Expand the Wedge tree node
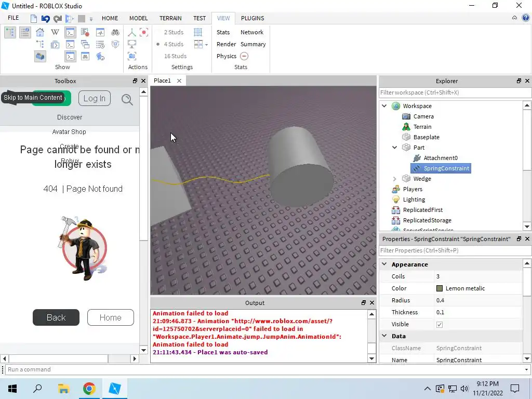 click(x=395, y=179)
